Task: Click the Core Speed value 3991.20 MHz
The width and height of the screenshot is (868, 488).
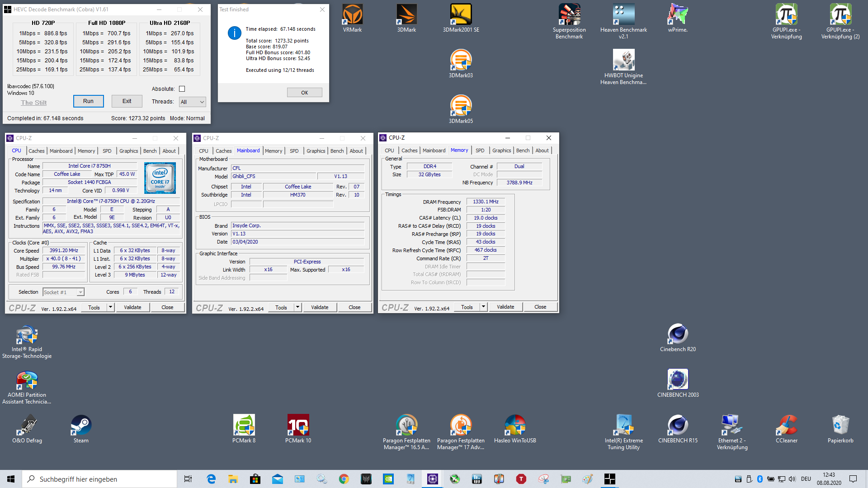Action: pyautogui.click(x=64, y=250)
